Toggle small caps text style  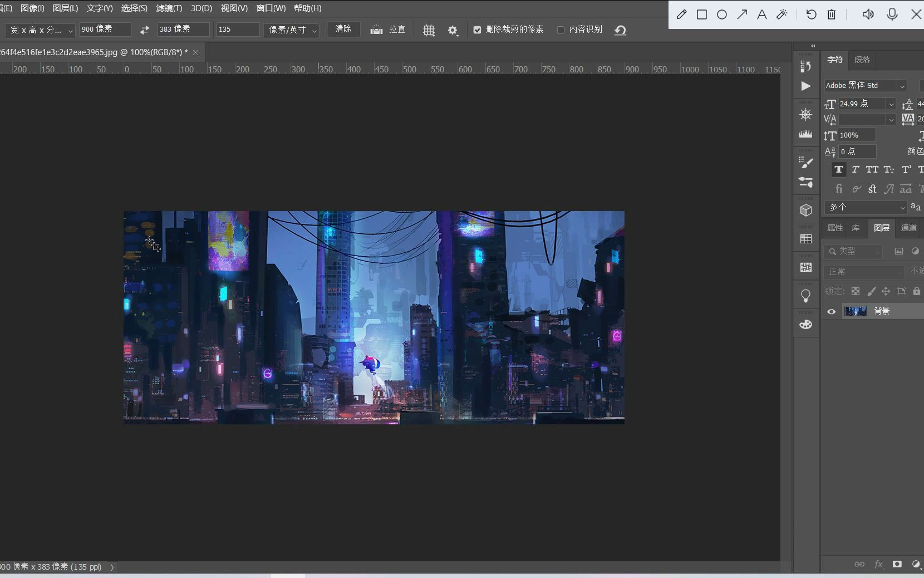(888, 169)
